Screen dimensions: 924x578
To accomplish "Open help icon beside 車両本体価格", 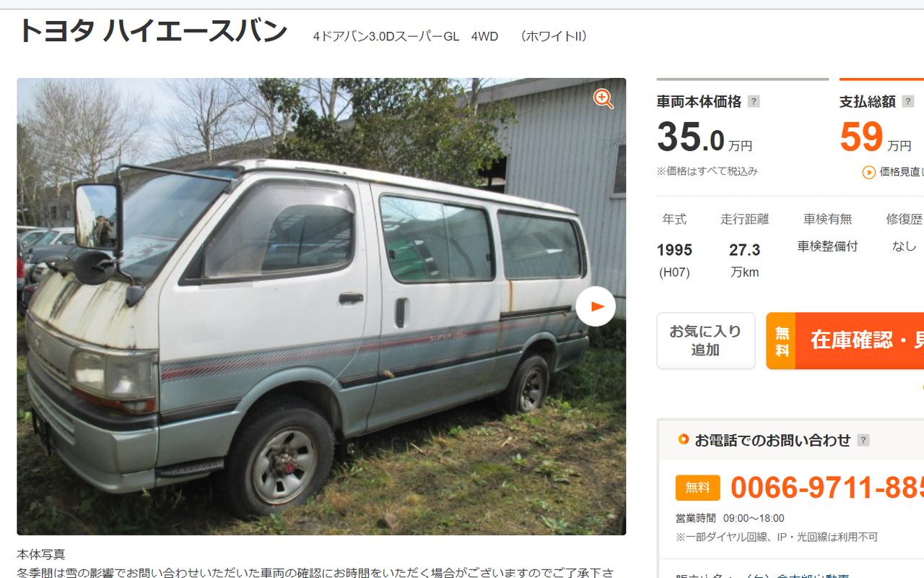I will click(754, 102).
